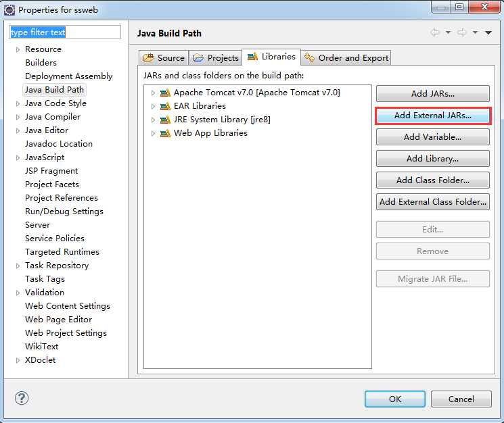The height and width of the screenshot is (423, 504).
Task: Select the 'JRE System Library [jre8]' text row
Action: (x=222, y=120)
